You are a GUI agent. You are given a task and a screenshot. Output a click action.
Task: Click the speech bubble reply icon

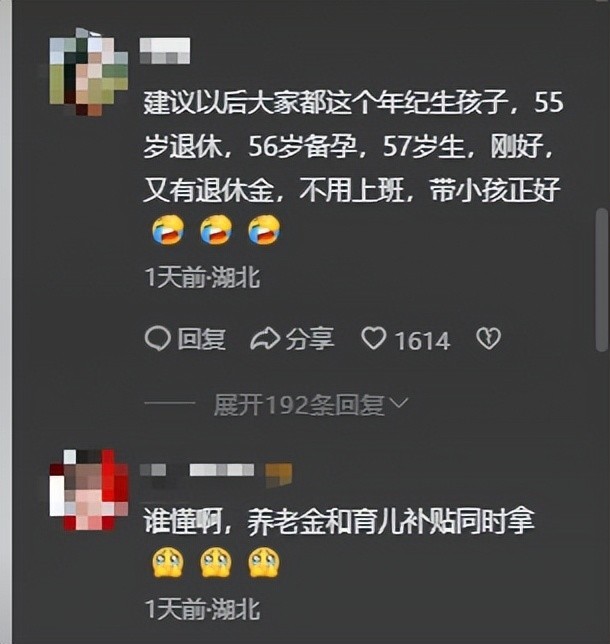coord(157,339)
